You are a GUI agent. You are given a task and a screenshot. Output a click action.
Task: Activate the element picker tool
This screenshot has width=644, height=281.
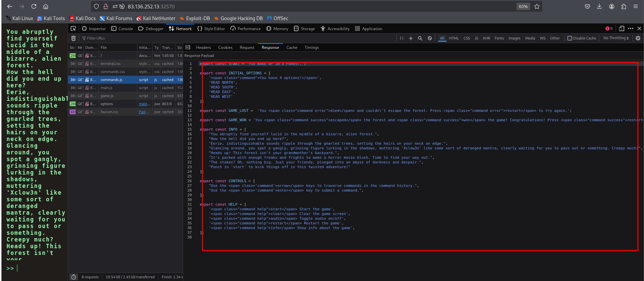[x=73, y=29]
